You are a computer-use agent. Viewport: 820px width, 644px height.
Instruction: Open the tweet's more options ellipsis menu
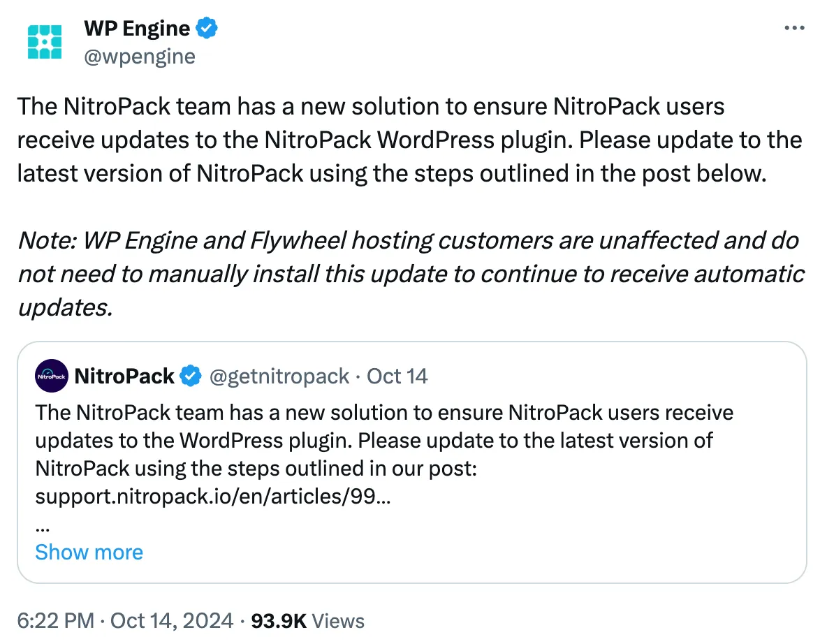[794, 29]
